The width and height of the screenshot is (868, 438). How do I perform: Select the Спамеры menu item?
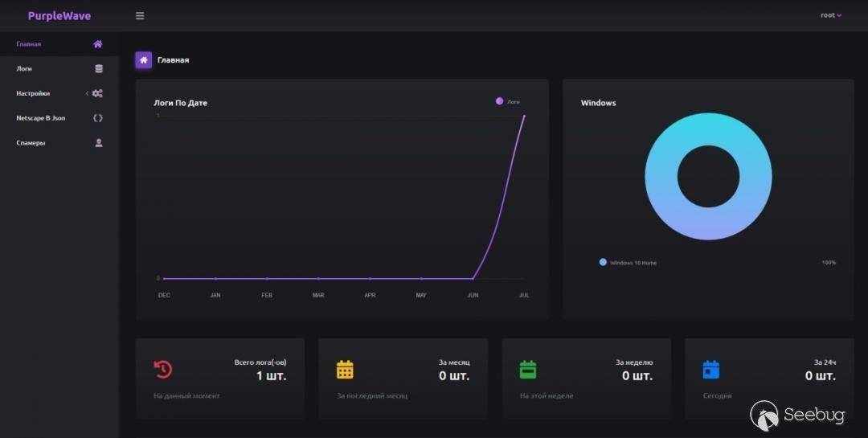31,143
